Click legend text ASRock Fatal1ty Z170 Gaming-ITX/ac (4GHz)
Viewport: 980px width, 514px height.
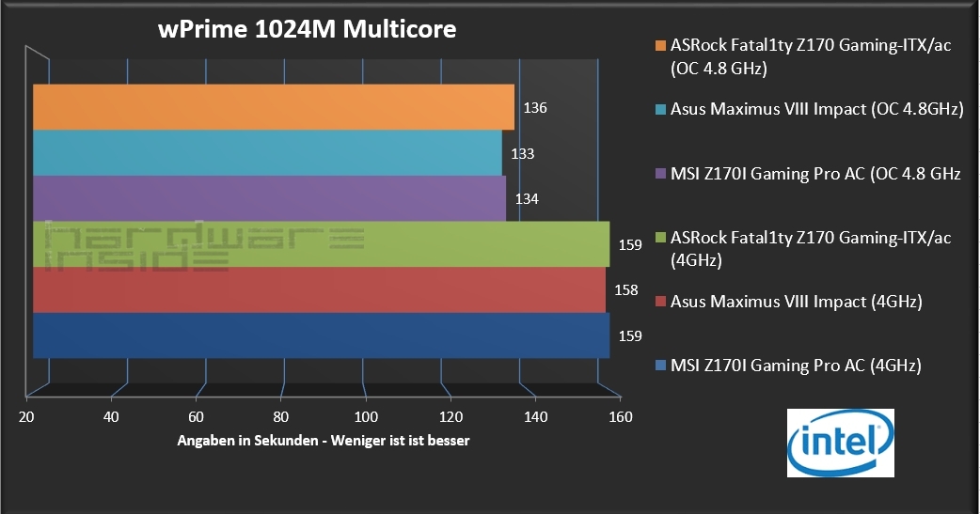tap(811, 249)
